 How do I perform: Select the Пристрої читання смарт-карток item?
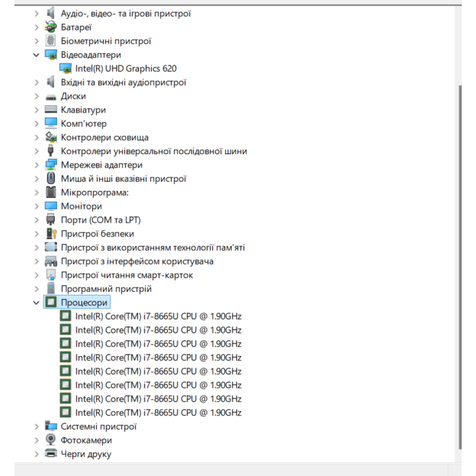click(x=127, y=275)
